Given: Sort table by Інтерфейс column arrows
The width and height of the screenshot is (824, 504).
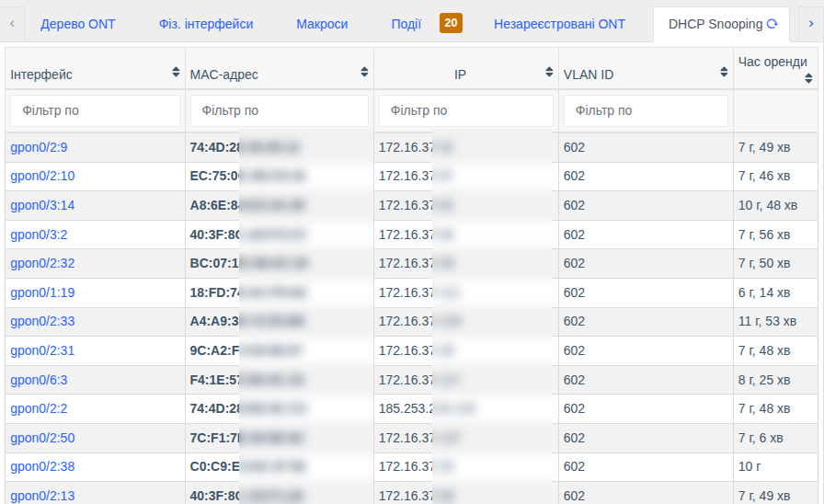Looking at the screenshot, I should tap(176, 73).
